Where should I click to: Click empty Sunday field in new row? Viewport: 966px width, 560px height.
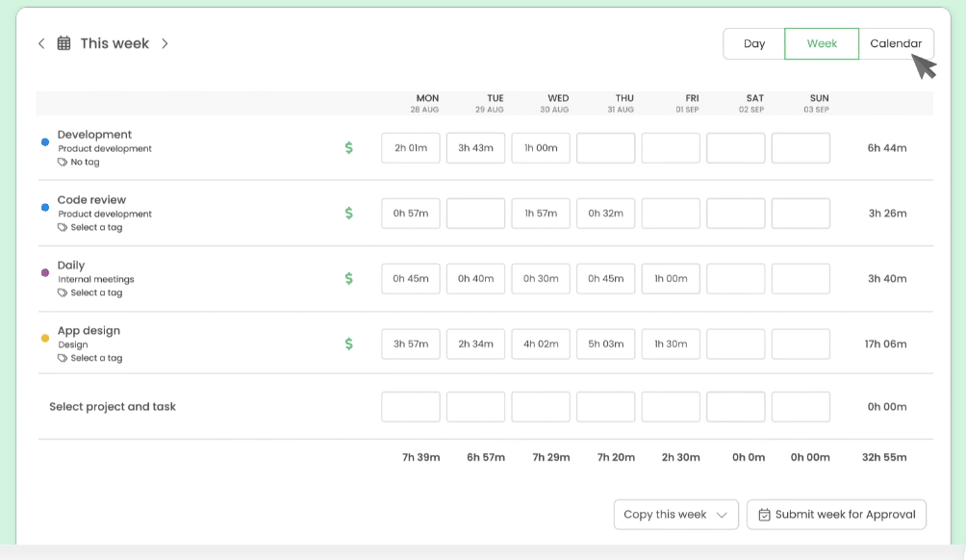(801, 407)
